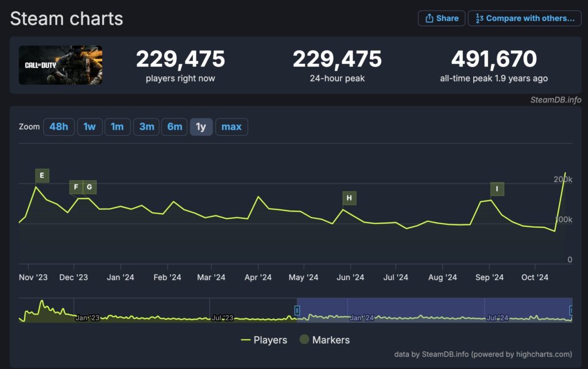Click the 1y zoom button
Viewport: 588px width, 369px height.
pyautogui.click(x=201, y=127)
